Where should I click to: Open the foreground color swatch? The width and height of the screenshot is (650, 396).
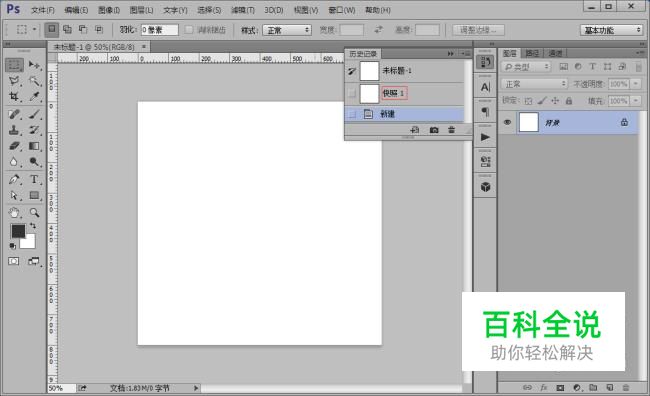pos(18,231)
